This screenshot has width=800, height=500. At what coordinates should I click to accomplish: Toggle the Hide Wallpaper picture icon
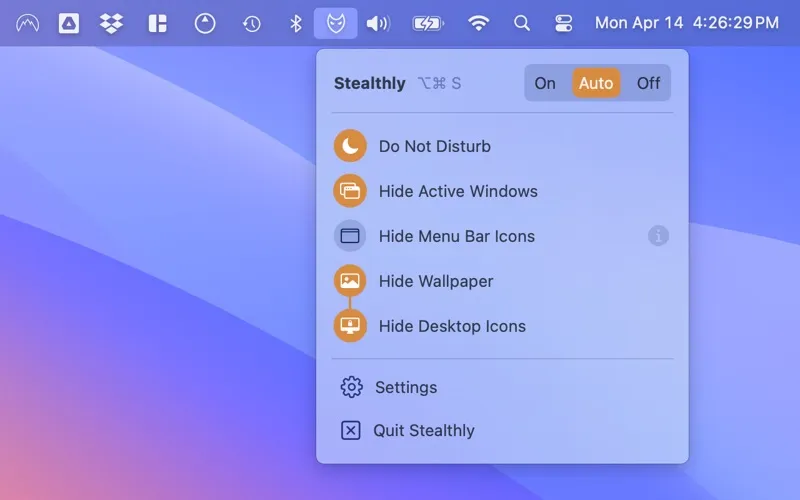(350, 281)
